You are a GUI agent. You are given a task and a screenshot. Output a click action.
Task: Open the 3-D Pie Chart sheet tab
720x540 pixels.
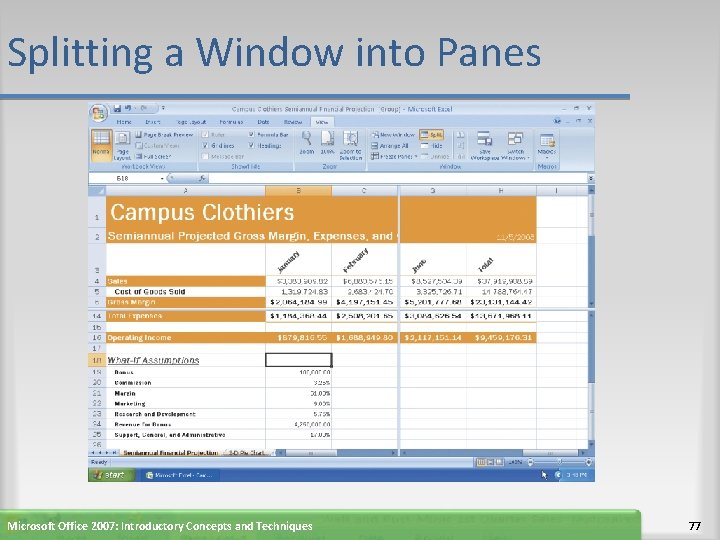(x=247, y=453)
